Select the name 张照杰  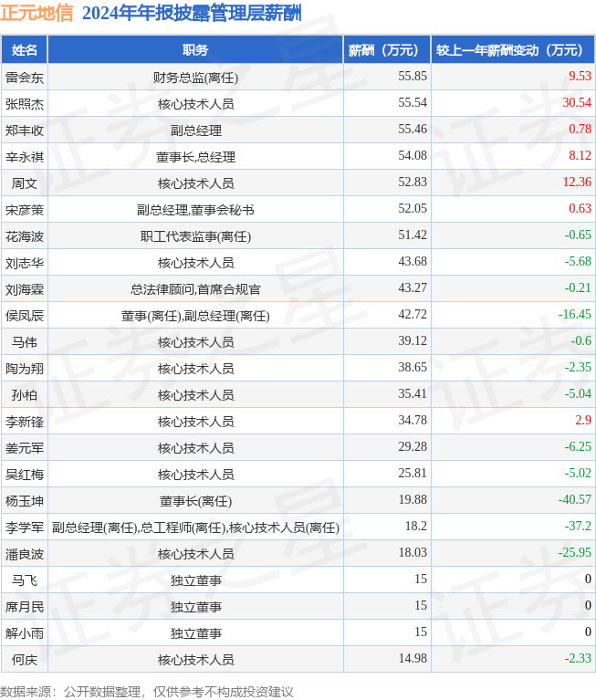tap(25, 104)
